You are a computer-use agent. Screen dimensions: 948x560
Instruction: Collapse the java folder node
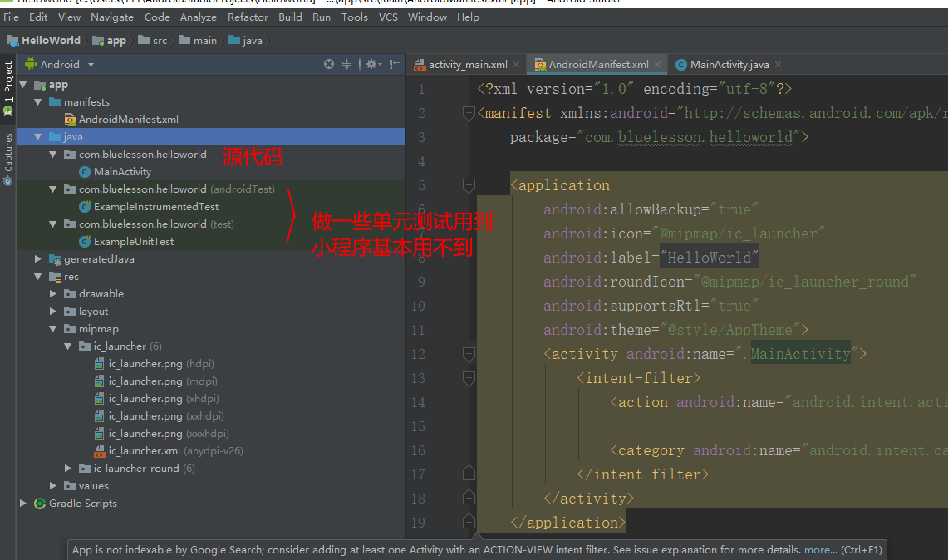click(x=38, y=137)
